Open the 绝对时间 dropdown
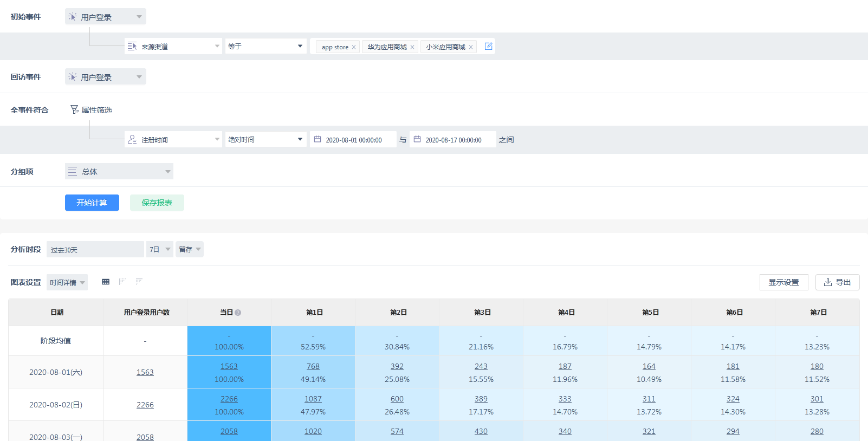Viewport: 868px width, 441px height. tap(266, 140)
